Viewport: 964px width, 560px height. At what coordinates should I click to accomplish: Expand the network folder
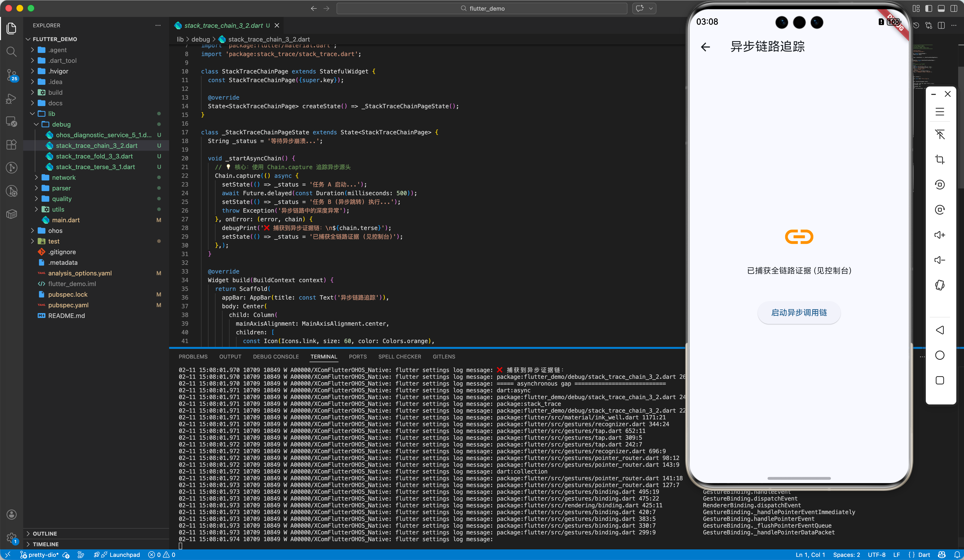tap(64, 178)
